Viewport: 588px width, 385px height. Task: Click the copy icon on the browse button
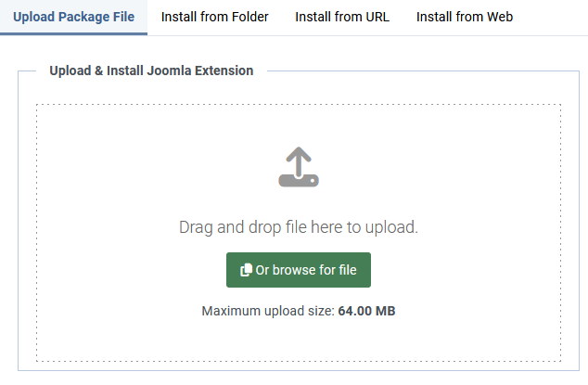[x=246, y=270]
